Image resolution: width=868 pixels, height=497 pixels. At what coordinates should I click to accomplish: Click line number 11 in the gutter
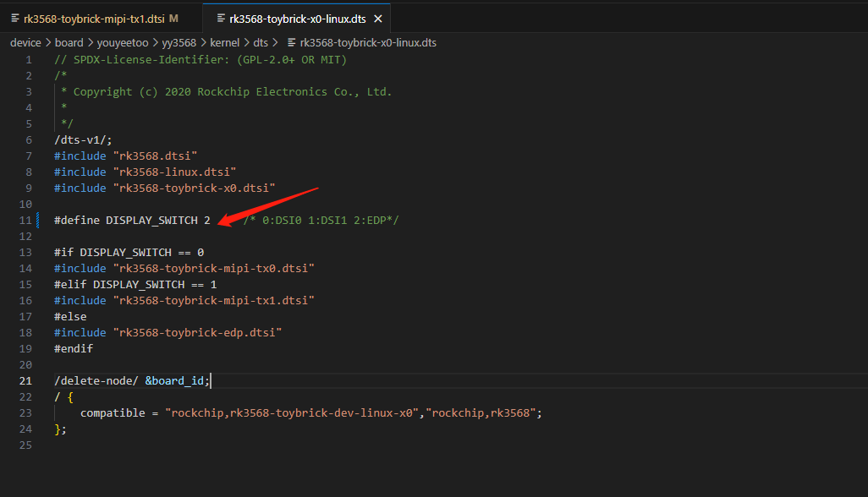coord(25,221)
